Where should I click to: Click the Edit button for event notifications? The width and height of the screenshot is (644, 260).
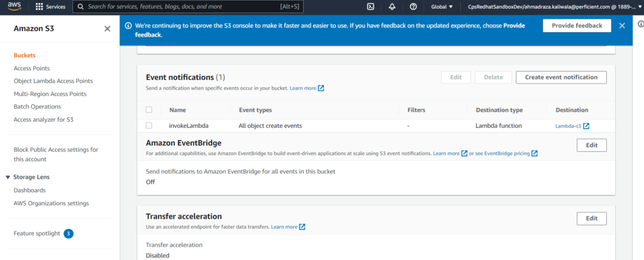(x=456, y=77)
